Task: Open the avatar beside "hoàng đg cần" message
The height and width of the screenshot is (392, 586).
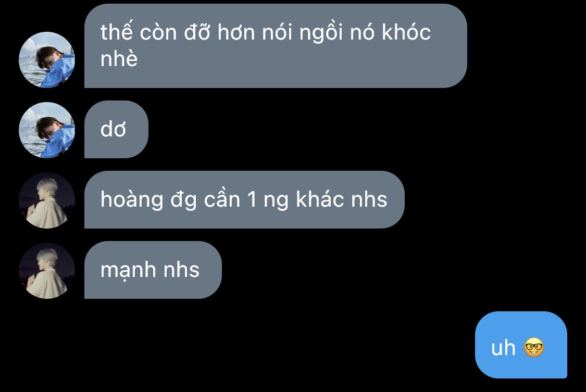Action: [x=47, y=200]
